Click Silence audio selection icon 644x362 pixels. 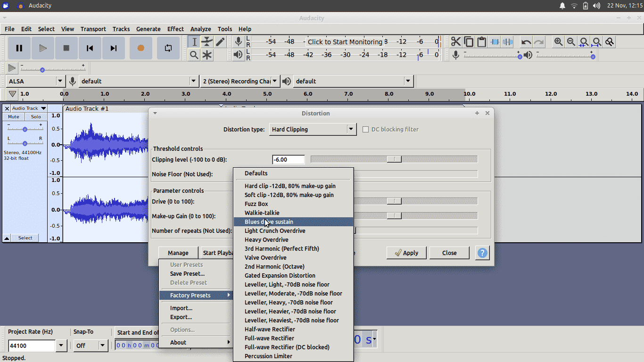tap(507, 42)
